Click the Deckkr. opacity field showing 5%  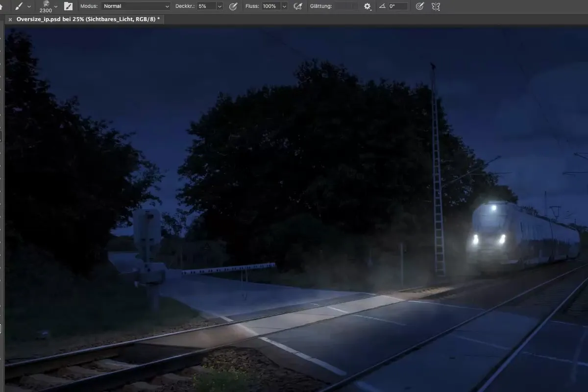[x=206, y=6]
